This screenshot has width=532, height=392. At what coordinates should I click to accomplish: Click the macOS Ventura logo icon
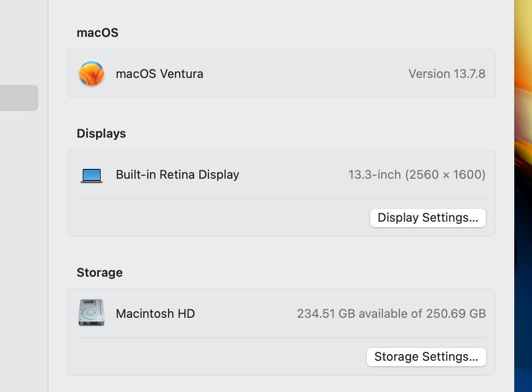pos(91,74)
